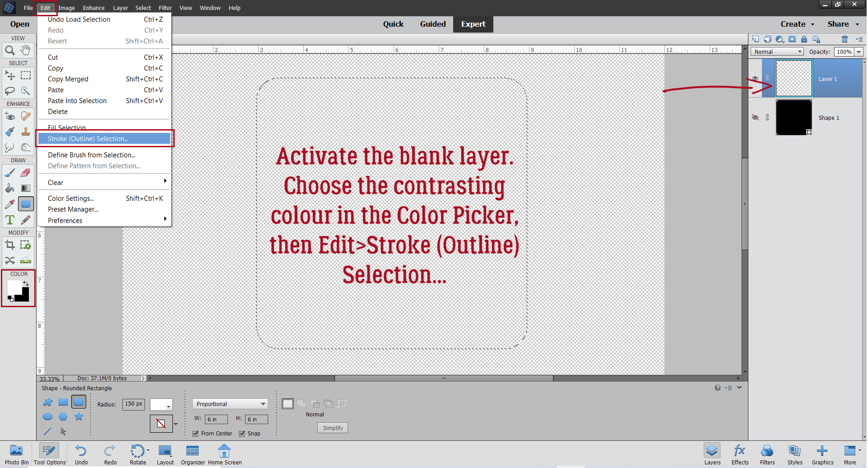Toggle link icon on Shape 1

(x=767, y=117)
